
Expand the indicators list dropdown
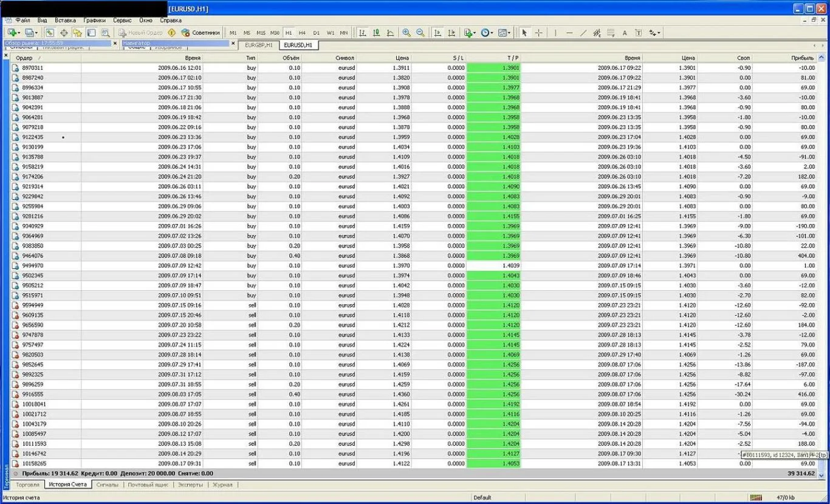(x=475, y=33)
